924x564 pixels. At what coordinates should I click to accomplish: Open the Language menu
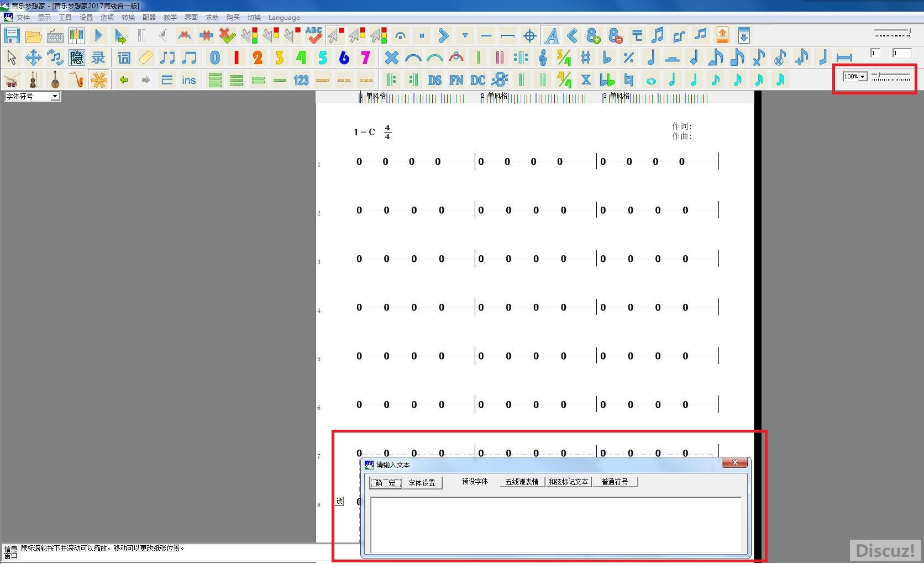pos(284,18)
